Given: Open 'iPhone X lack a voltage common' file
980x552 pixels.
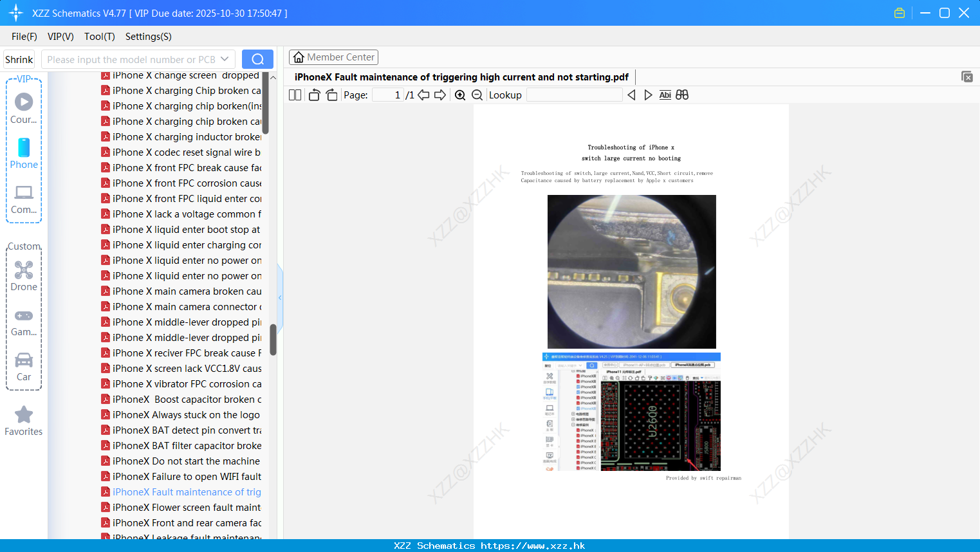Looking at the screenshot, I should coord(181,214).
